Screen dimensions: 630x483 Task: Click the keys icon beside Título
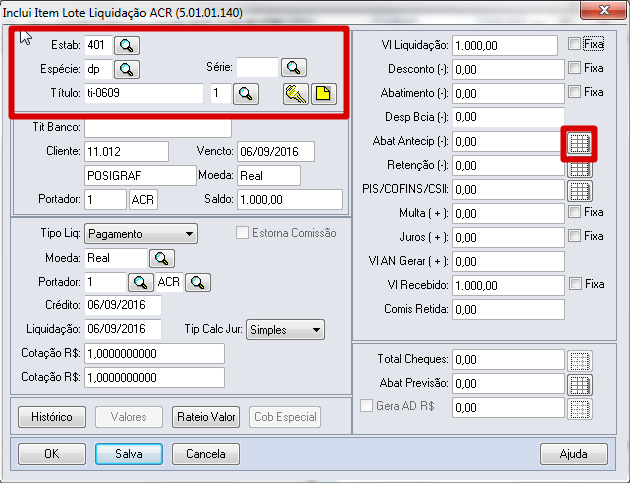[296, 94]
